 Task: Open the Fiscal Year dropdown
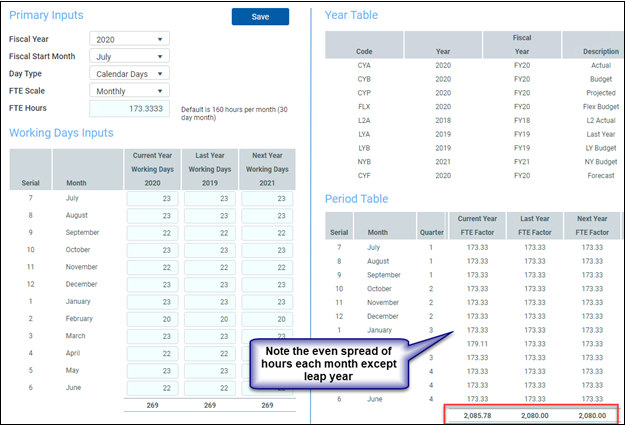129,39
